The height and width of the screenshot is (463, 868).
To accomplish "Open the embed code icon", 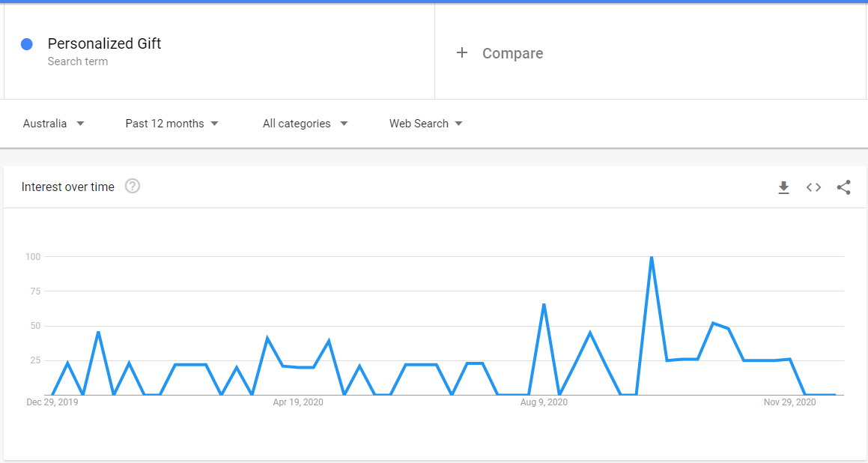I will pos(813,187).
